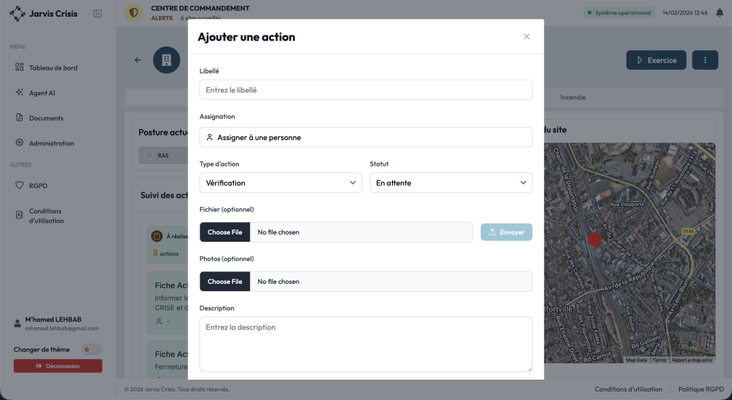The width and height of the screenshot is (732, 400).
Task: Open the Politique RGPD footer link
Action: pyautogui.click(x=701, y=389)
